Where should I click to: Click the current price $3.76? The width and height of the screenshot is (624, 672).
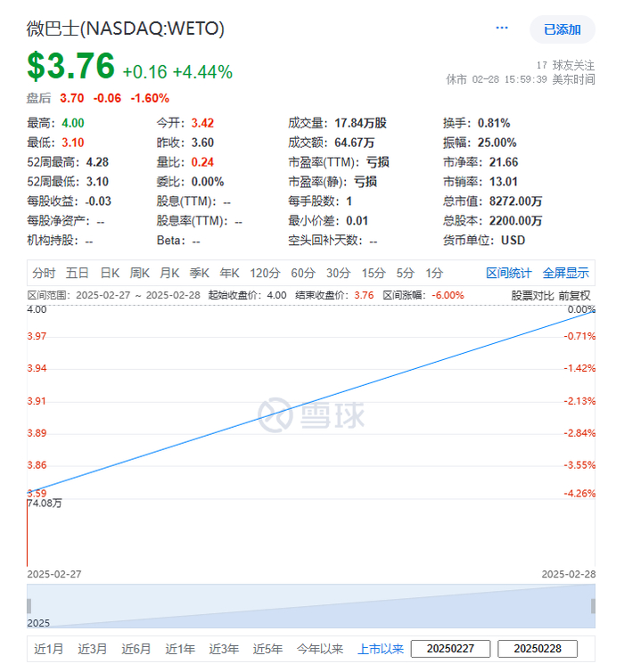click(70, 66)
